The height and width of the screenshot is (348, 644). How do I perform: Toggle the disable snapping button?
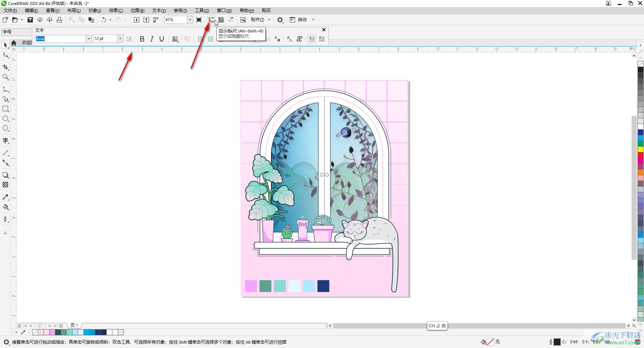[243, 20]
